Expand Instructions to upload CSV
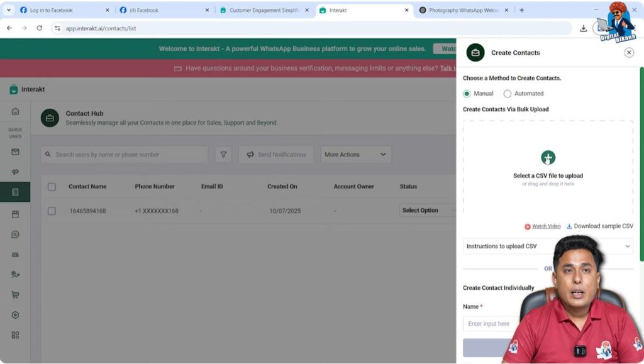 coord(548,246)
